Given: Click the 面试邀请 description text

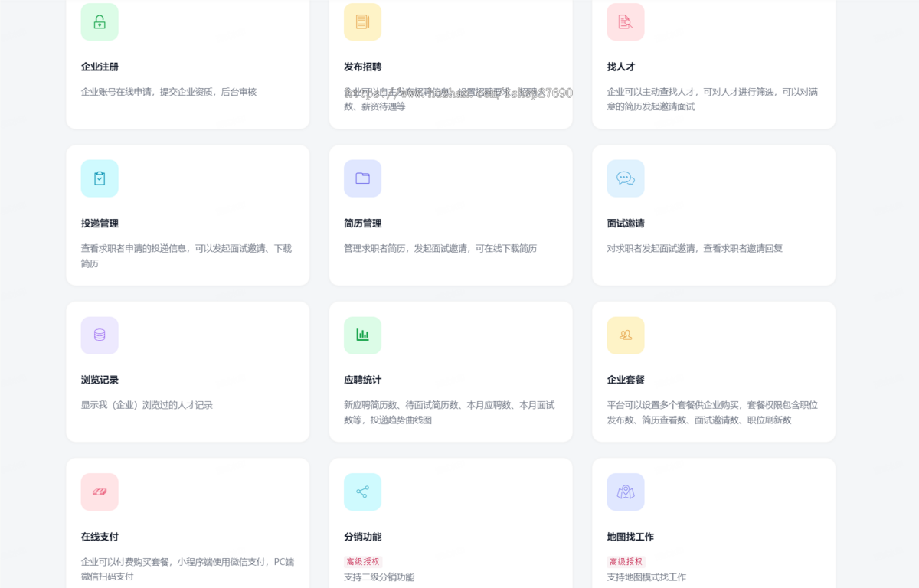Looking at the screenshot, I should click(694, 248).
